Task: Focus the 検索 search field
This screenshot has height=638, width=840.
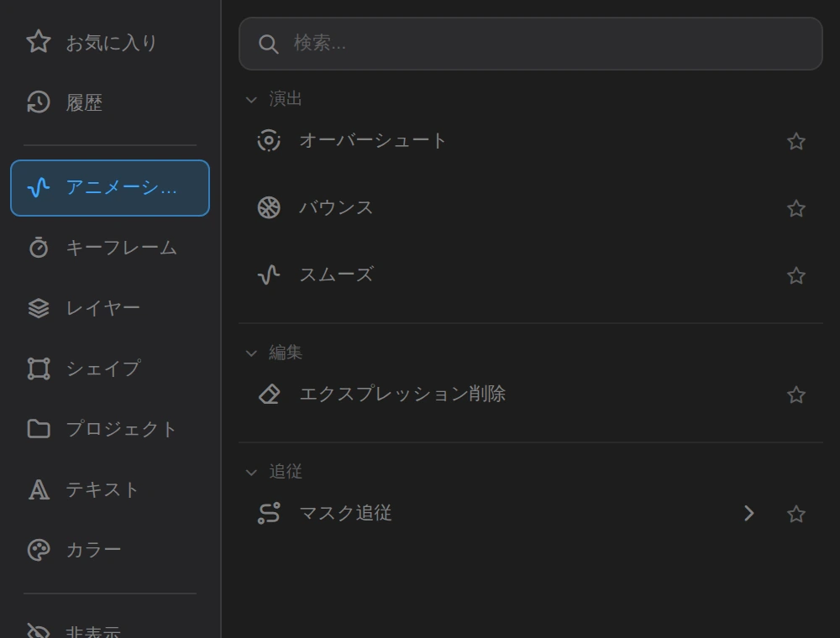Action: pyautogui.click(x=530, y=44)
